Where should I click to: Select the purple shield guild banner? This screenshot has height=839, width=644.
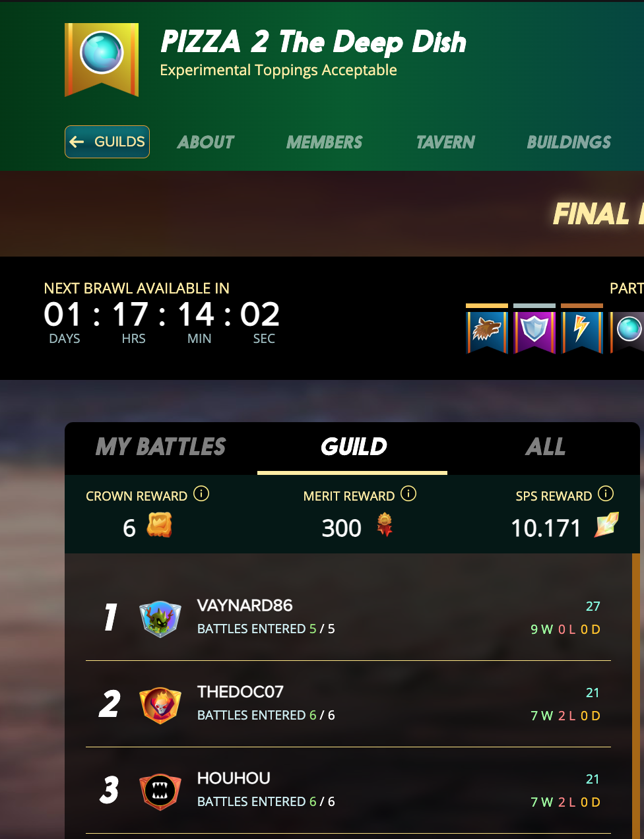tap(534, 329)
